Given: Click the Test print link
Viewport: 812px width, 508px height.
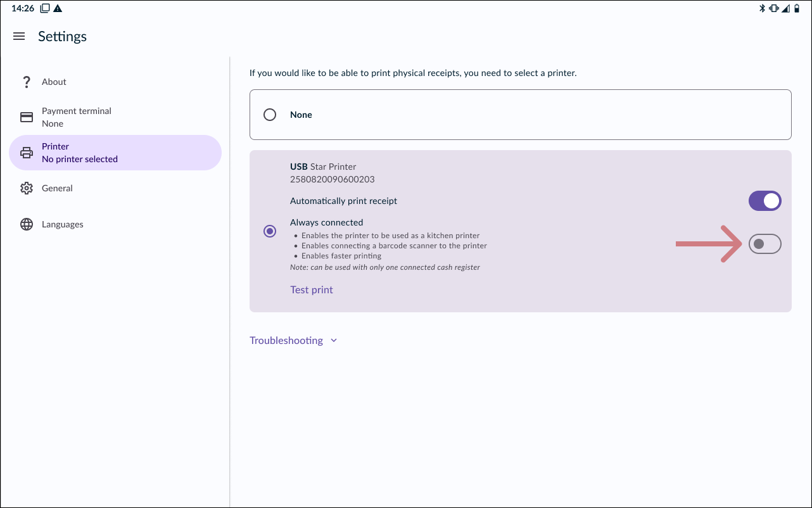Looking at the screenshot, I should coord(312,289).
